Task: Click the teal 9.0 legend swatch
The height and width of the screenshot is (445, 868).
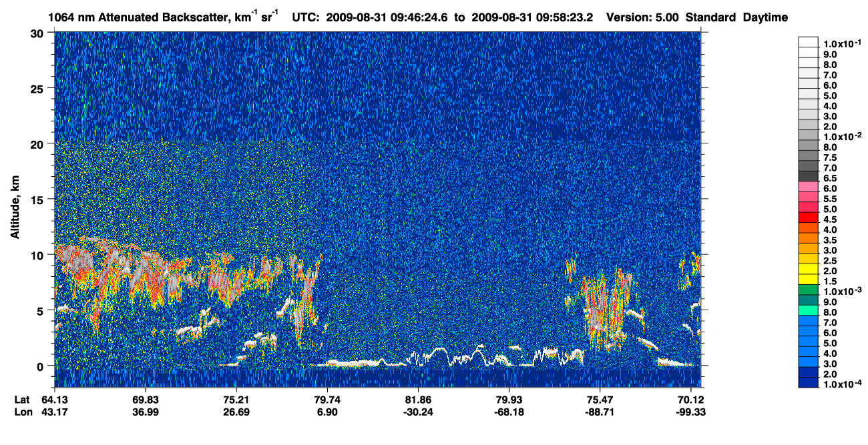Action: pos(808,300)
